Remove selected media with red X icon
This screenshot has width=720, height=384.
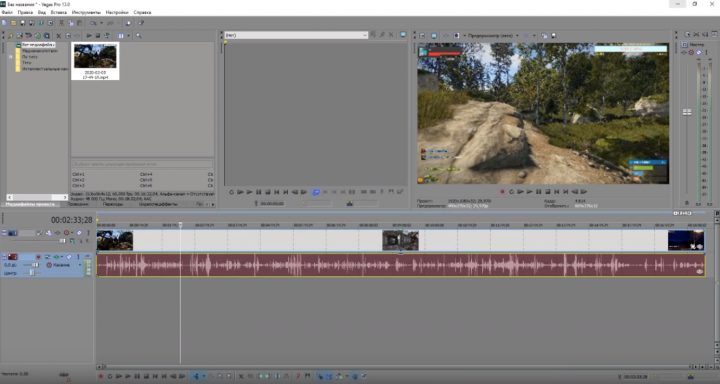point(58,36)
